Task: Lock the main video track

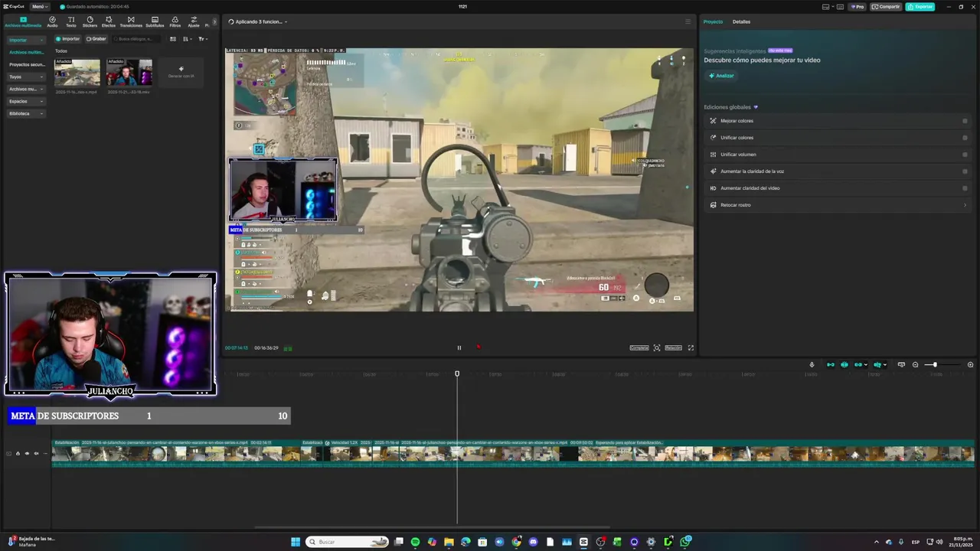Action: click(x=18, y=453)
